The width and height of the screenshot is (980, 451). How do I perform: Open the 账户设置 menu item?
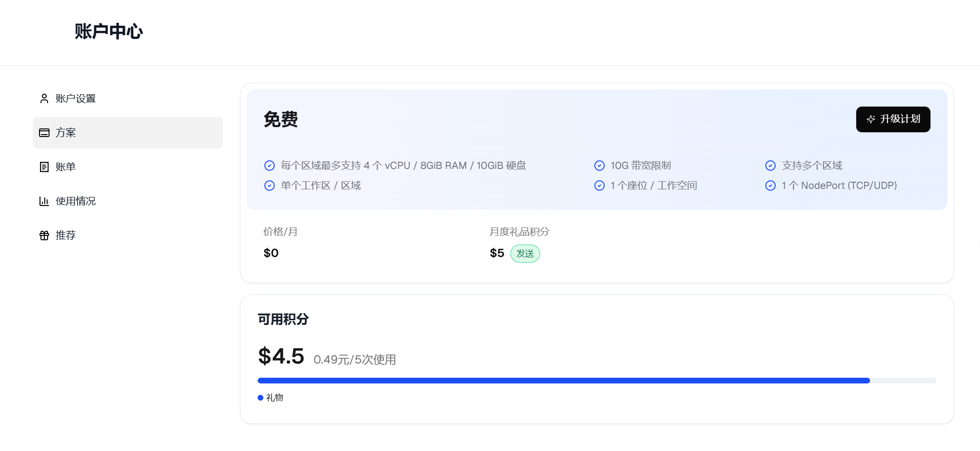pyautogui.click(x=76, y=98)
